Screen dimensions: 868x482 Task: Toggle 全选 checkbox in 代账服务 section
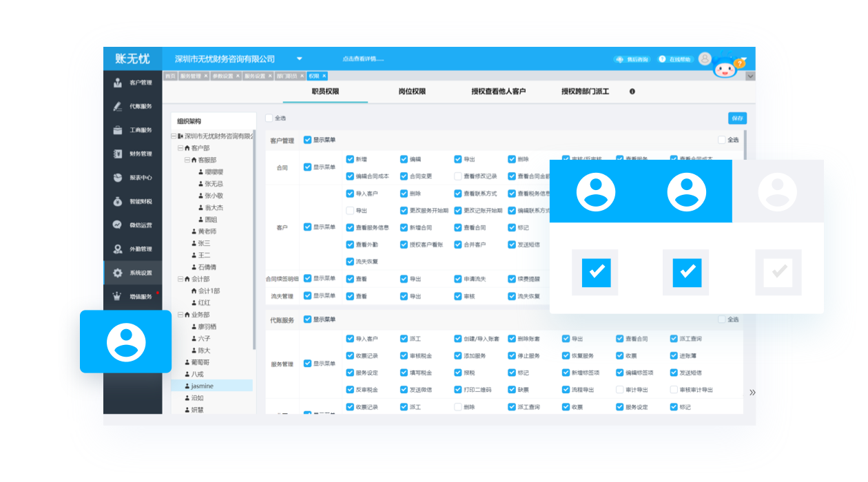pyautogui.click(x=721, y=319)
